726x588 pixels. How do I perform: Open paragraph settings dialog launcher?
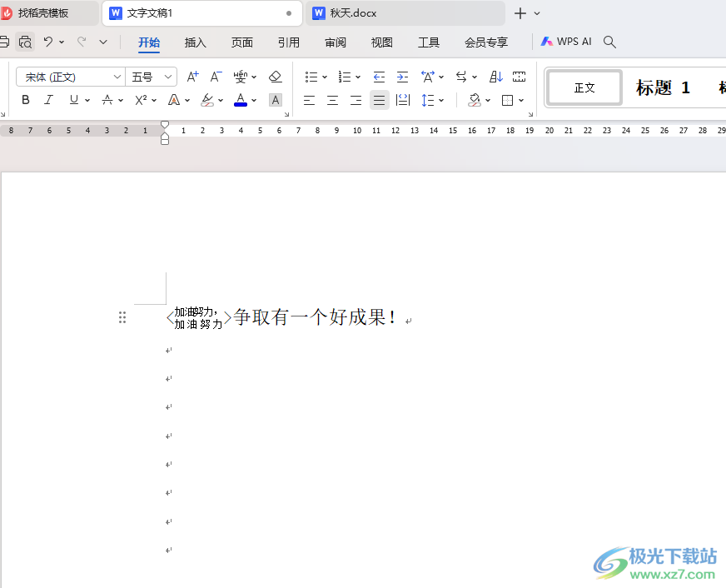tap(530, 114)
